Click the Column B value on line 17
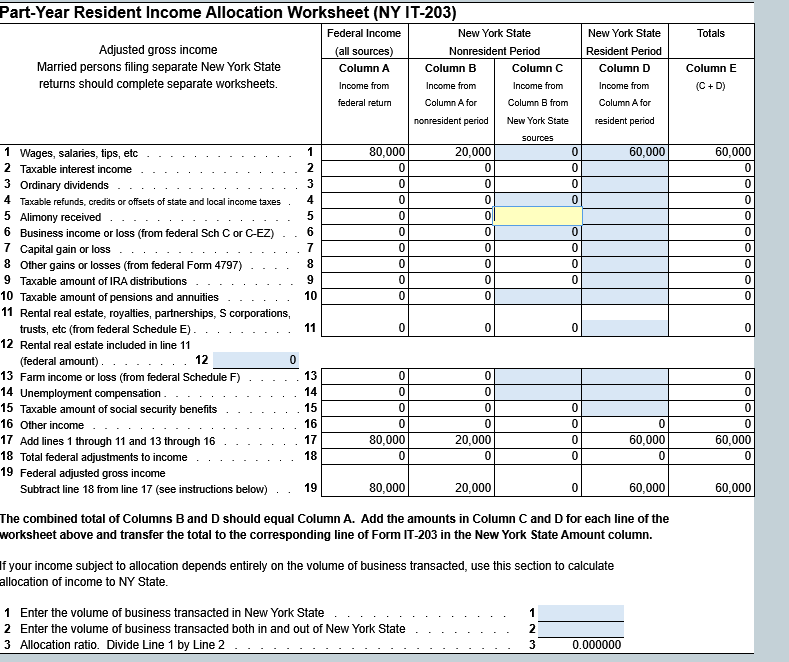 coord(473,440)
